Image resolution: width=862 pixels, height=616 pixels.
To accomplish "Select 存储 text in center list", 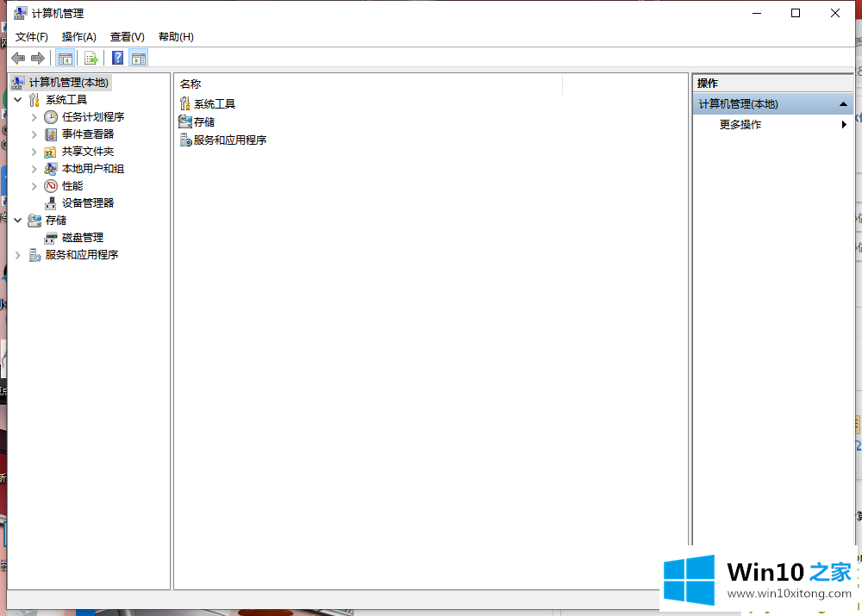I will (204, 122).
